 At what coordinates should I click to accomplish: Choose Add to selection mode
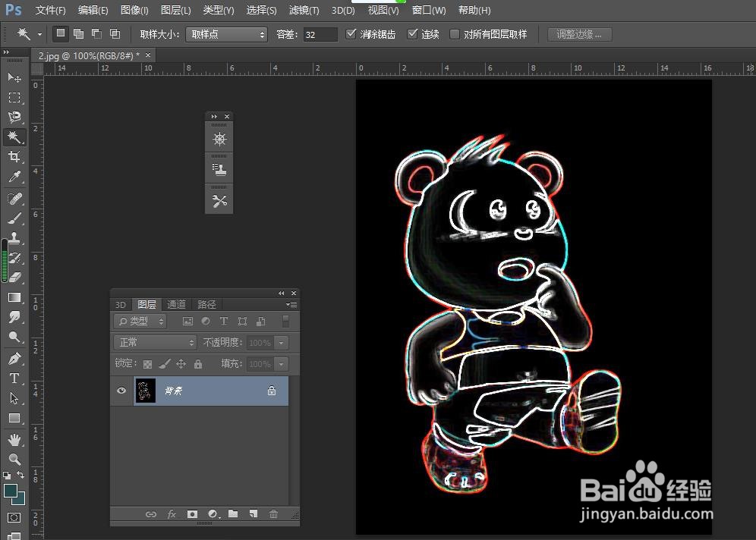(x=78, y=33)
